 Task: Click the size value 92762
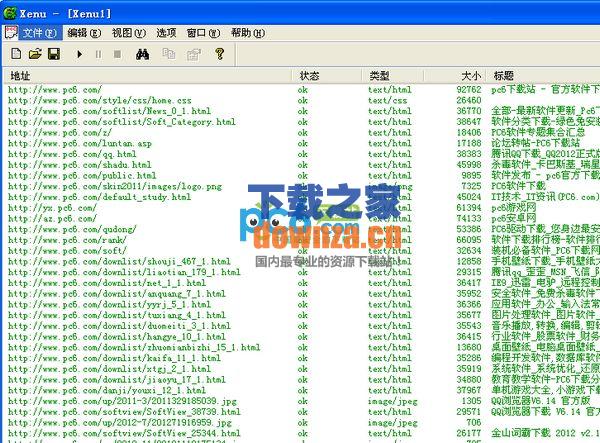click(469, 89)
